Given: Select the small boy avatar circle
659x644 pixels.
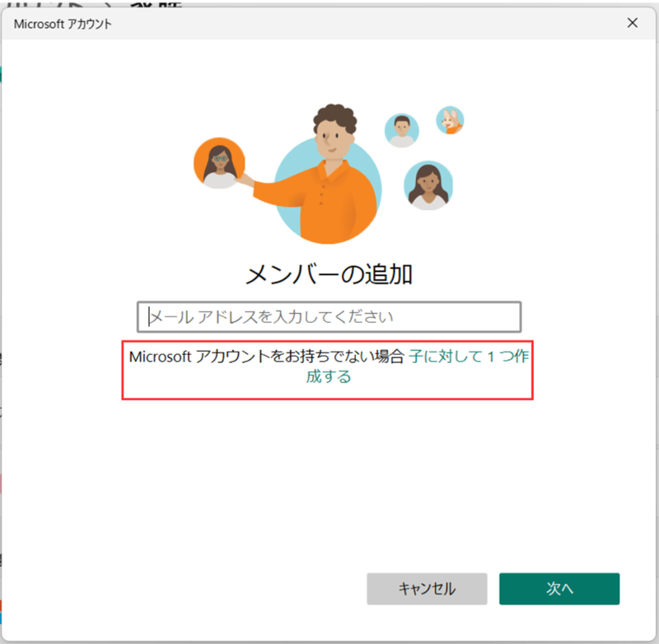Looking at the screenshot, I should (x=401, y=130).
